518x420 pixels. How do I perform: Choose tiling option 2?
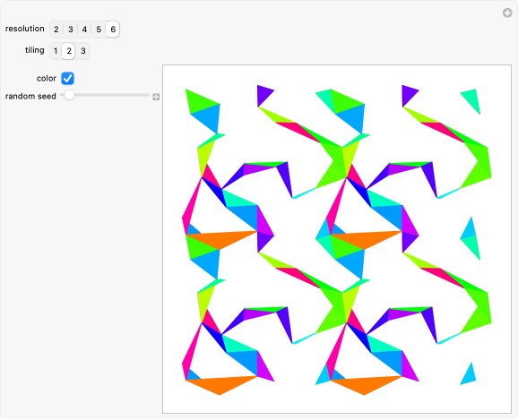click(x=69, y=51)
